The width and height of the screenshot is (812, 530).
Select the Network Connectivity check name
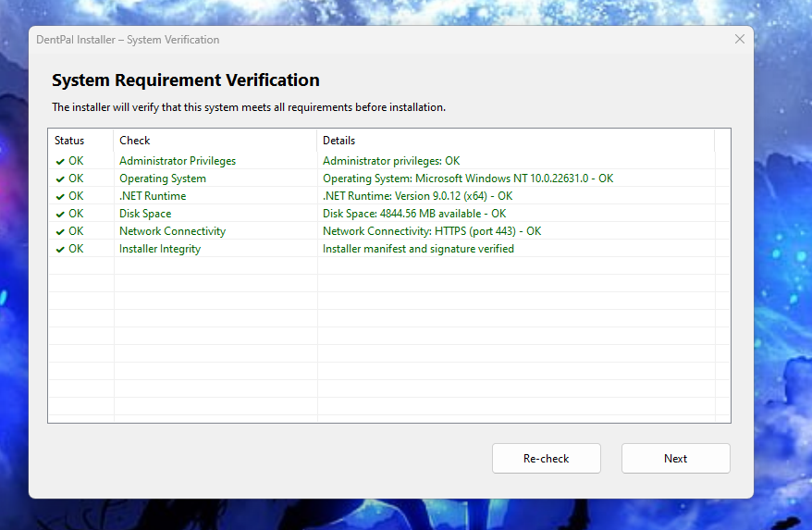tap(172, 231)
